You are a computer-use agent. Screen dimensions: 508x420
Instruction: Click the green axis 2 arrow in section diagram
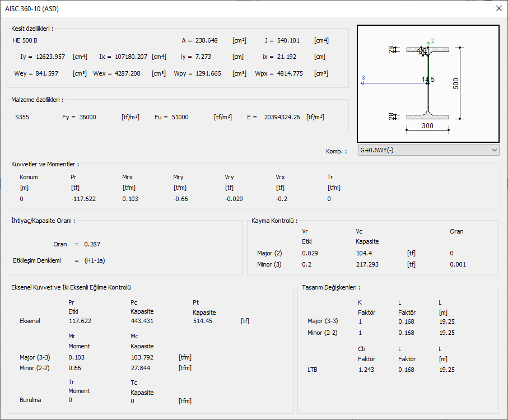click(x=428, y=43)
